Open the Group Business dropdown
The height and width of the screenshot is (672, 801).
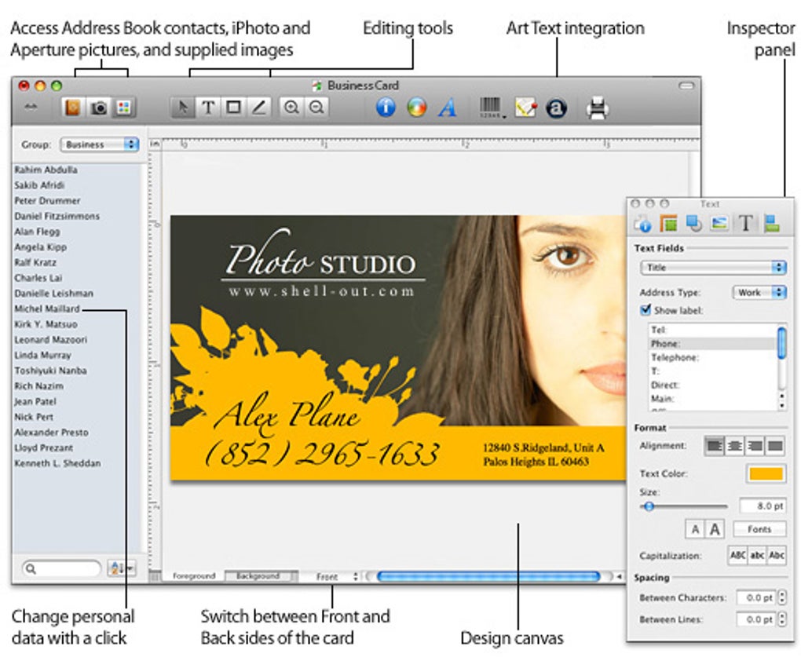click(100, 144)
